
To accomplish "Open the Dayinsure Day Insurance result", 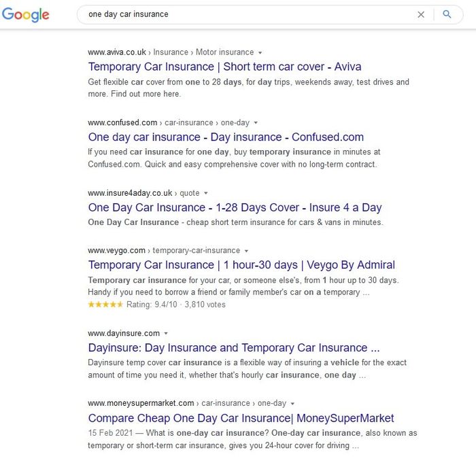I will click(234, 348).
